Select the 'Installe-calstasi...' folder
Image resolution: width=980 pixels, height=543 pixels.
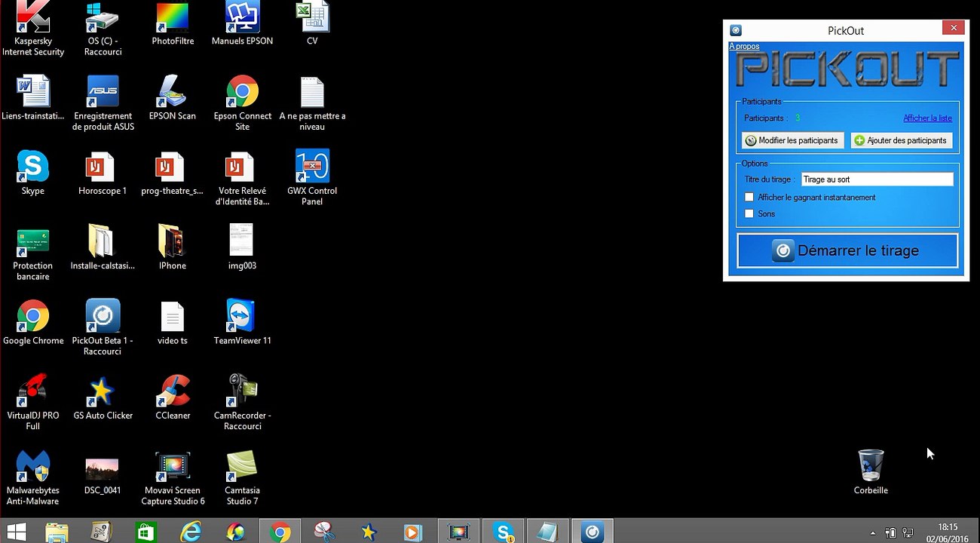pos(103,247)
